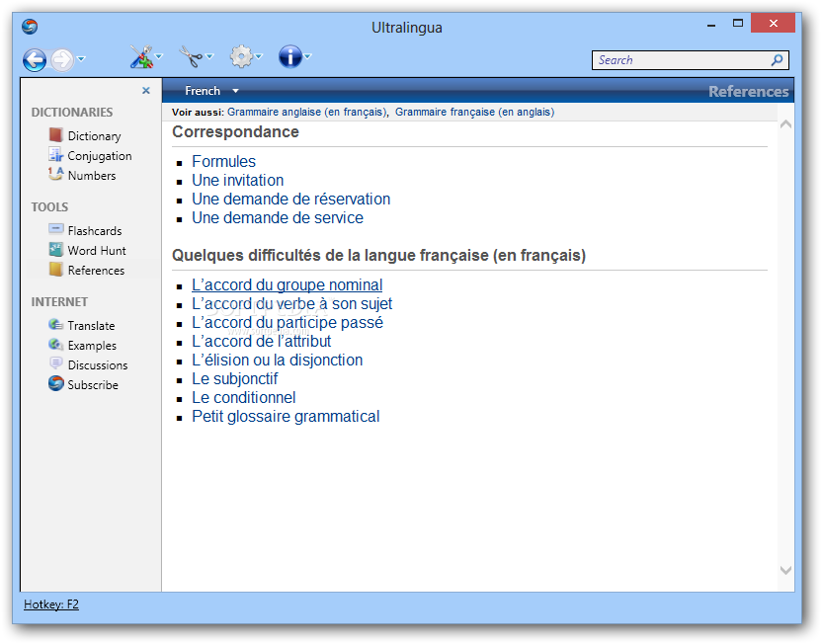The width and height of the screenshot is (822, 644).
Task: Expand the dropdown next to the tools icon
Action: click(159, 56)
